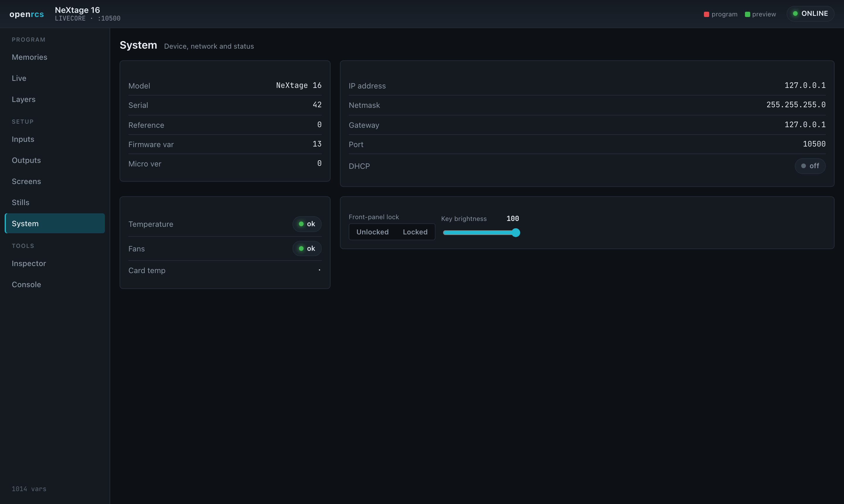Viewport: 844px width, 504px height.
Task: Click the Front-panel lock label
Action: click(374, 217)
